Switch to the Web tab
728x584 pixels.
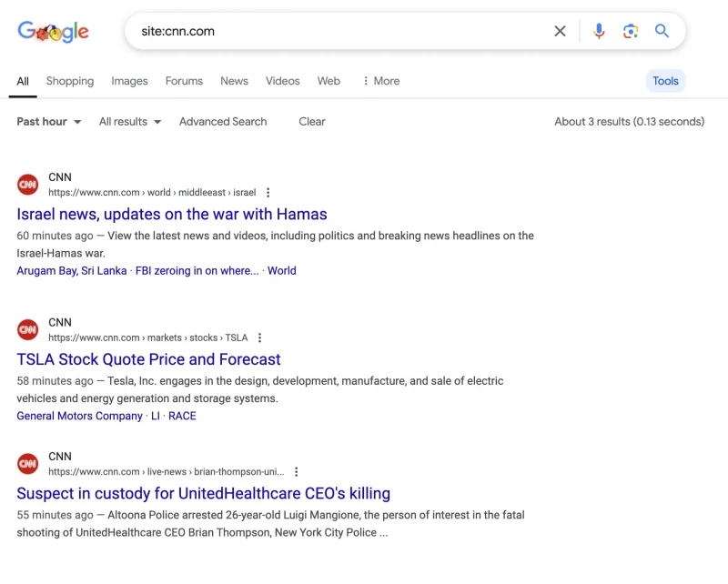[x=329, y=81]
